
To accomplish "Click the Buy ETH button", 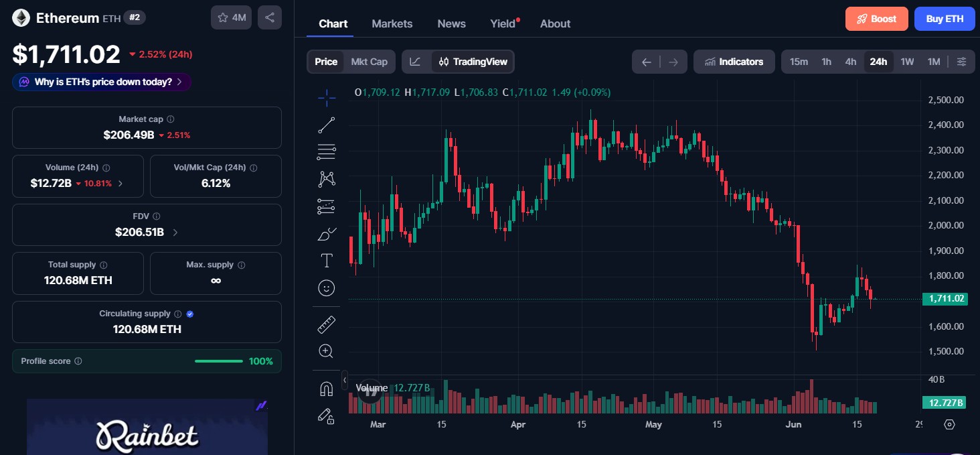I will pyautogui.click(x=945, y=19).
